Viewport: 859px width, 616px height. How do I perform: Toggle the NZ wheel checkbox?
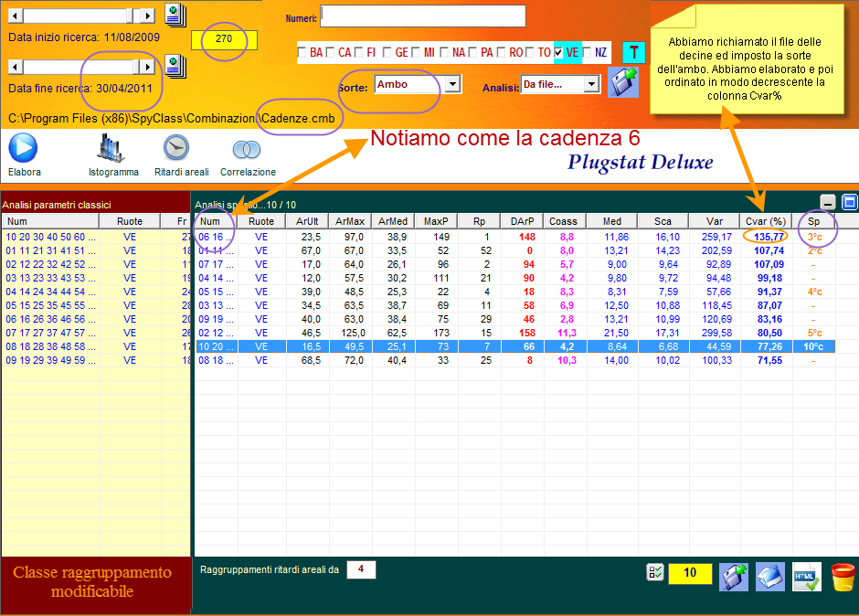pyautogui.click(x=587, y=53)
